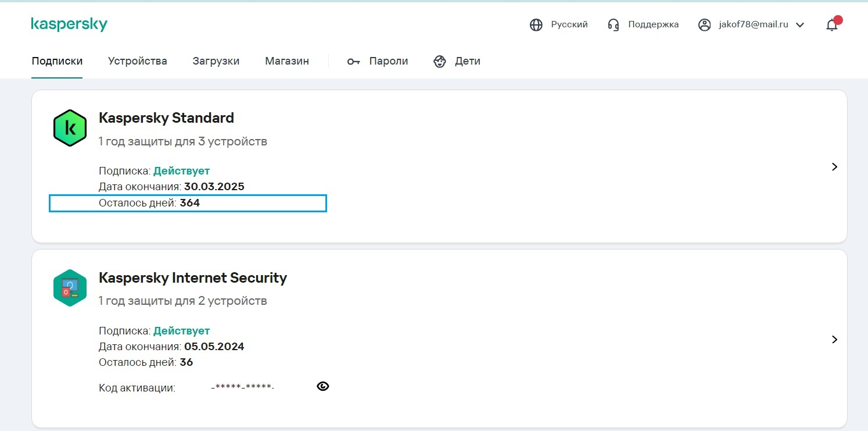Click the Kaspersky Internet Security product icon
Screen dimensions: 868x431
click(70, 287)
